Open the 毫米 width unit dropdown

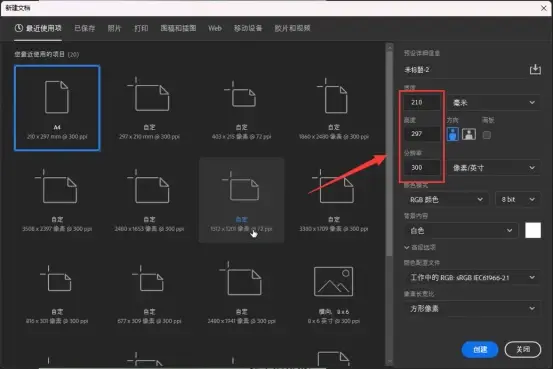[x=494, y=103]
